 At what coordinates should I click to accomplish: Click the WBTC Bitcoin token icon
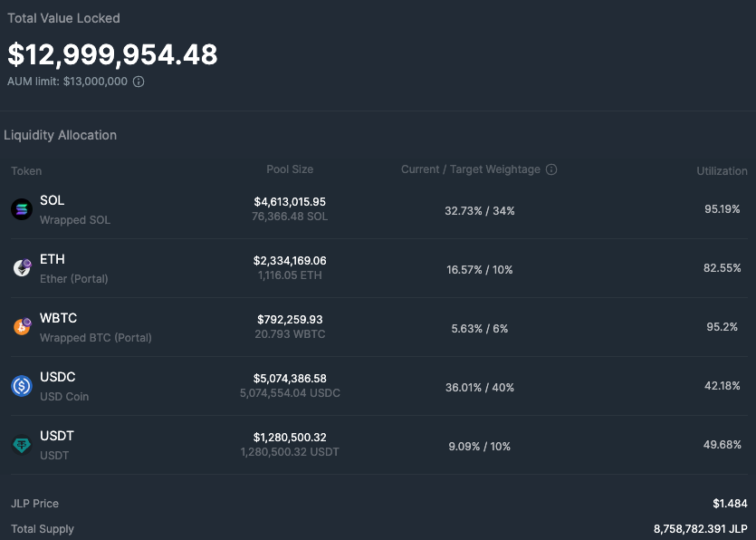point(22,327)
